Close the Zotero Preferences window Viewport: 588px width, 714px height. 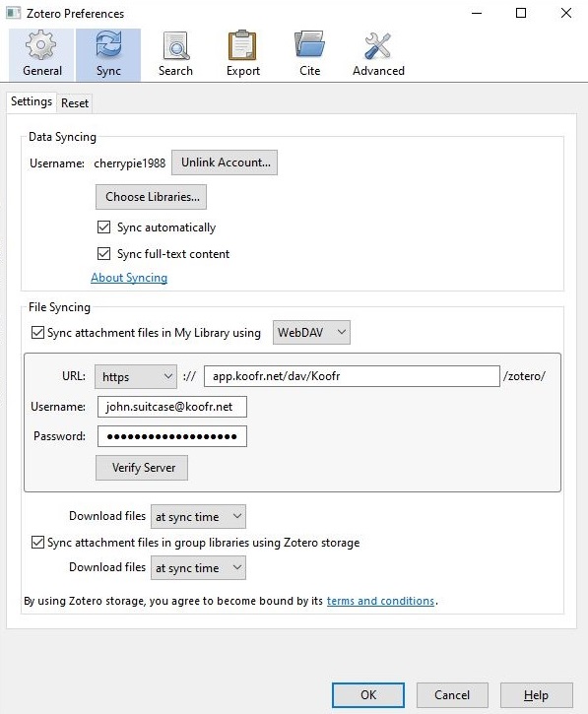(x=565, y=13)
